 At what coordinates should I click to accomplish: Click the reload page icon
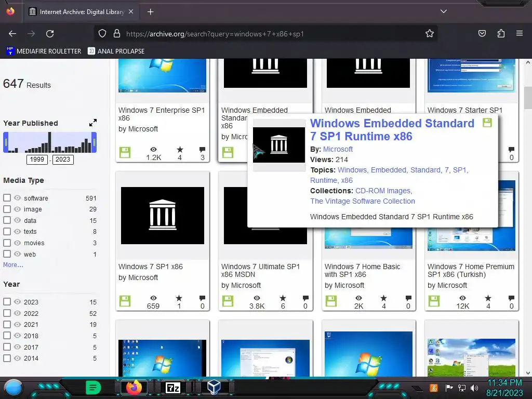[x=50, y=34]
